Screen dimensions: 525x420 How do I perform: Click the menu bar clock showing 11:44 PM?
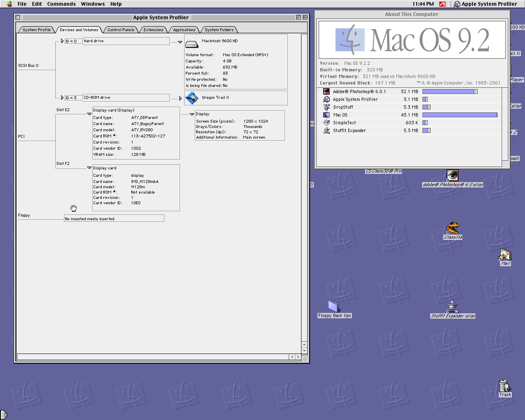click(x=423, y=4)
